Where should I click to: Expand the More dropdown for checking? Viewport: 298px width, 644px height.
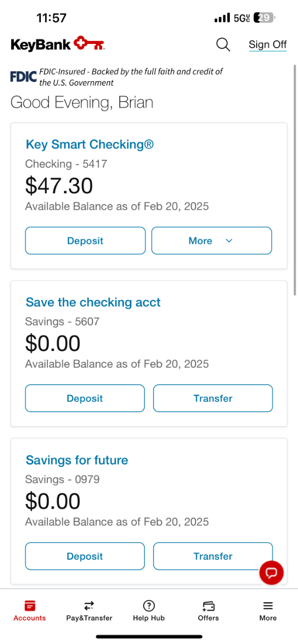(x=212, y=241)
